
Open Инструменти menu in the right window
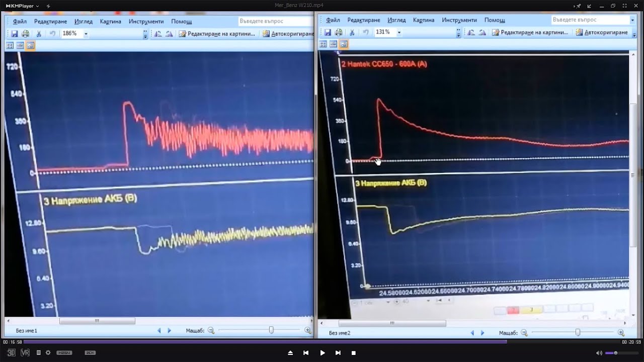point(459,20)
